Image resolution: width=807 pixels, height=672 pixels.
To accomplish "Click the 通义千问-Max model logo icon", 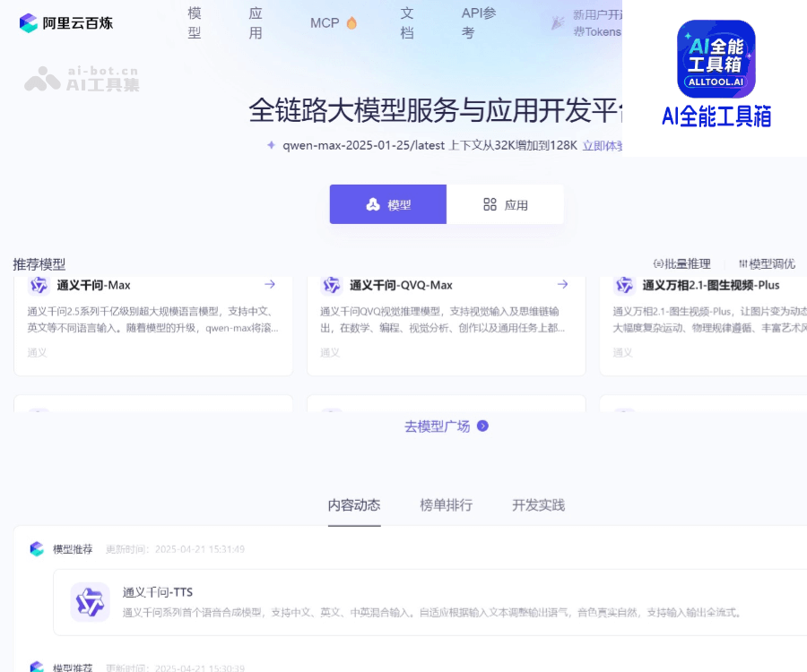I will click(x=39, y=284).
